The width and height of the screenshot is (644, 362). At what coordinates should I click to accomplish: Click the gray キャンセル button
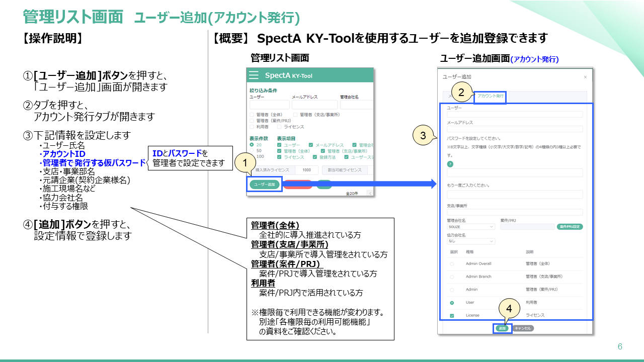(x=523, y=328)
